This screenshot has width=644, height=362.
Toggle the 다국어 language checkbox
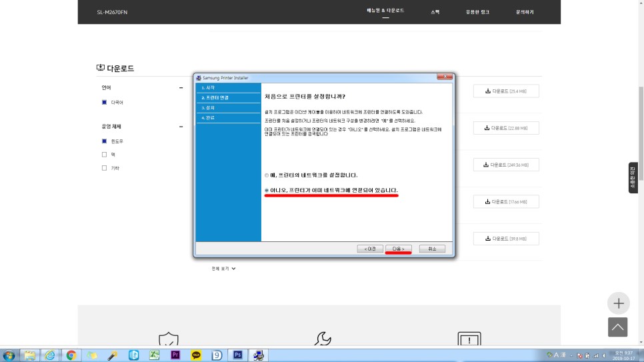104,102
